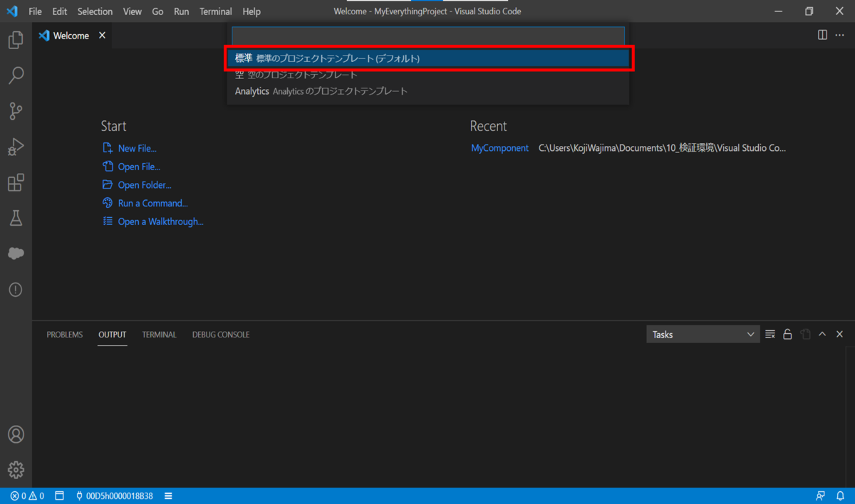The image size is (855, 504).
Task: Restore down the VS Code window
Action: (x=809, y=11)
